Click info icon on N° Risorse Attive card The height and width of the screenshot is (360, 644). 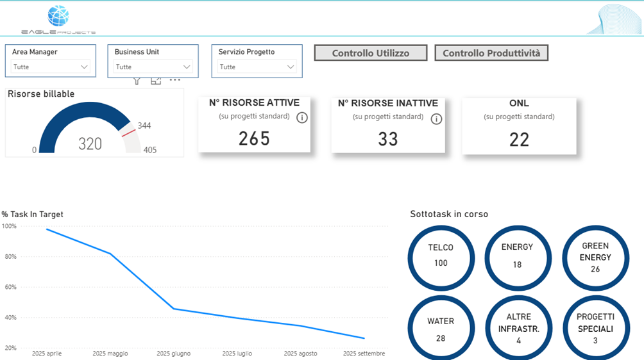click(x=302, y=118)
